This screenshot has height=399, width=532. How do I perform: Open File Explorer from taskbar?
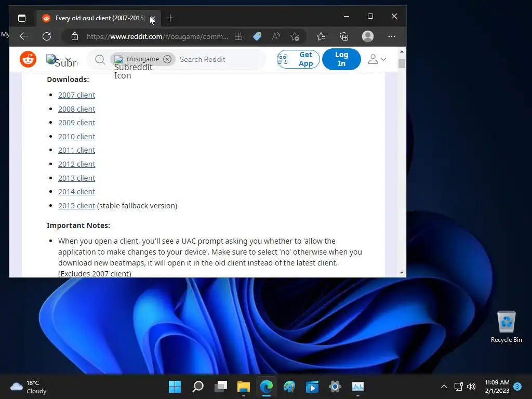(x=244, y=387)
